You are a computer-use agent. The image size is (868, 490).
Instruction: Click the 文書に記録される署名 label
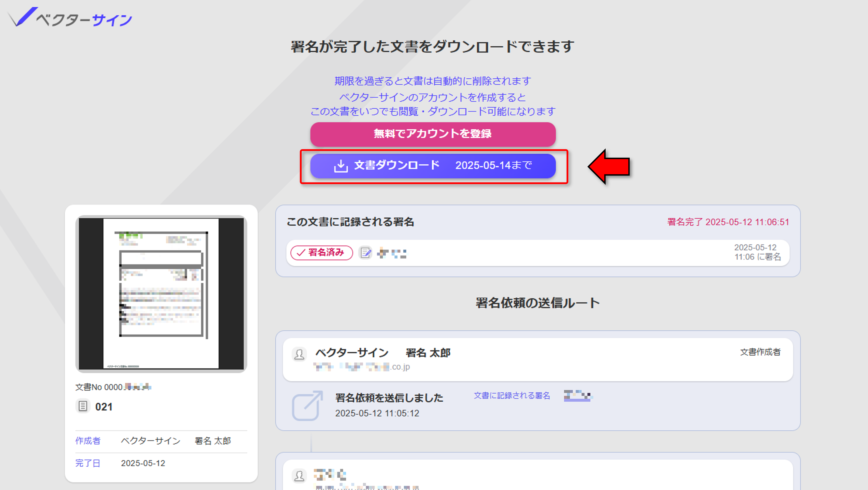coord(512,396)
